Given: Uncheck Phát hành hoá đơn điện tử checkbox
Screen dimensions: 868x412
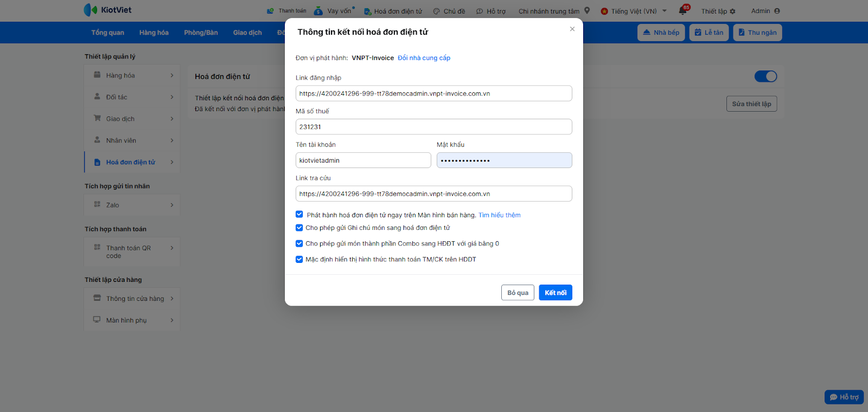Looking at the screenshot, I should 299,215.
